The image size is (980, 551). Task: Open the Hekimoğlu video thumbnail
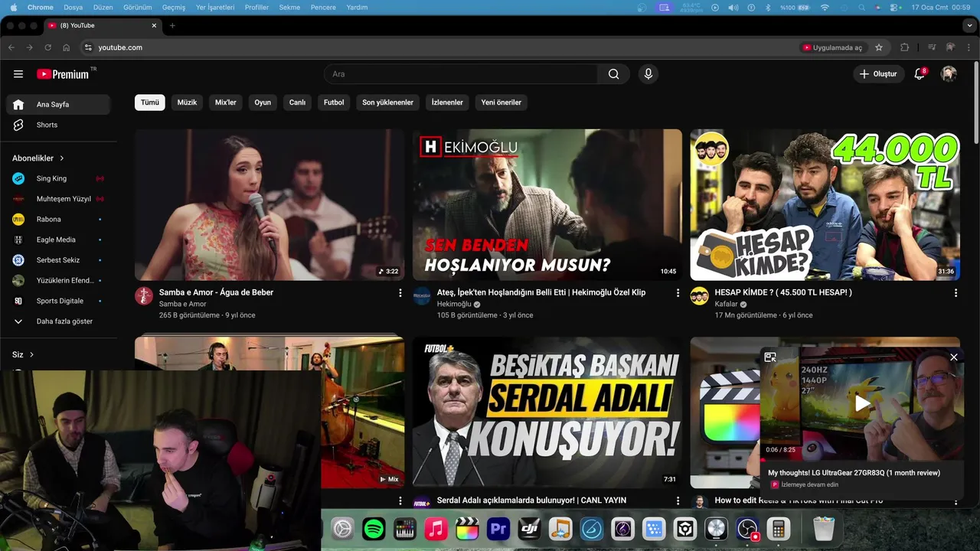547,204
